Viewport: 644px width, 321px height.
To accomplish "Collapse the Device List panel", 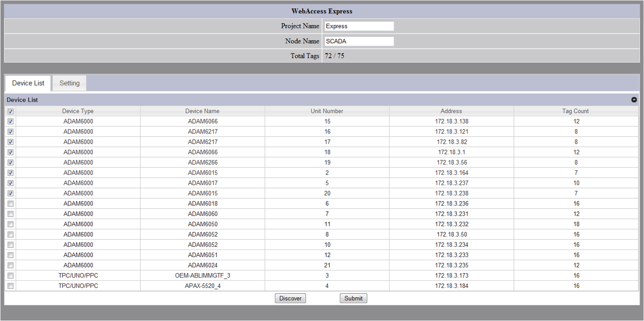I will [x=634, y=100].
